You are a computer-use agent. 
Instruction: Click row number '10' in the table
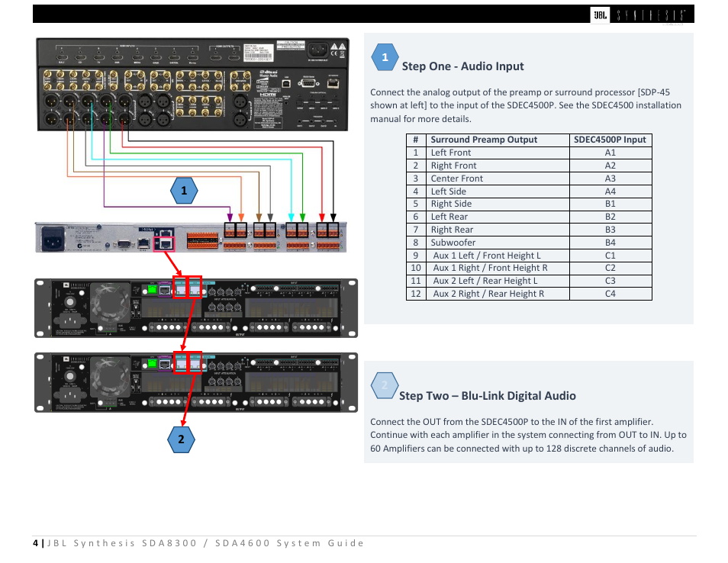pos(416,268)
